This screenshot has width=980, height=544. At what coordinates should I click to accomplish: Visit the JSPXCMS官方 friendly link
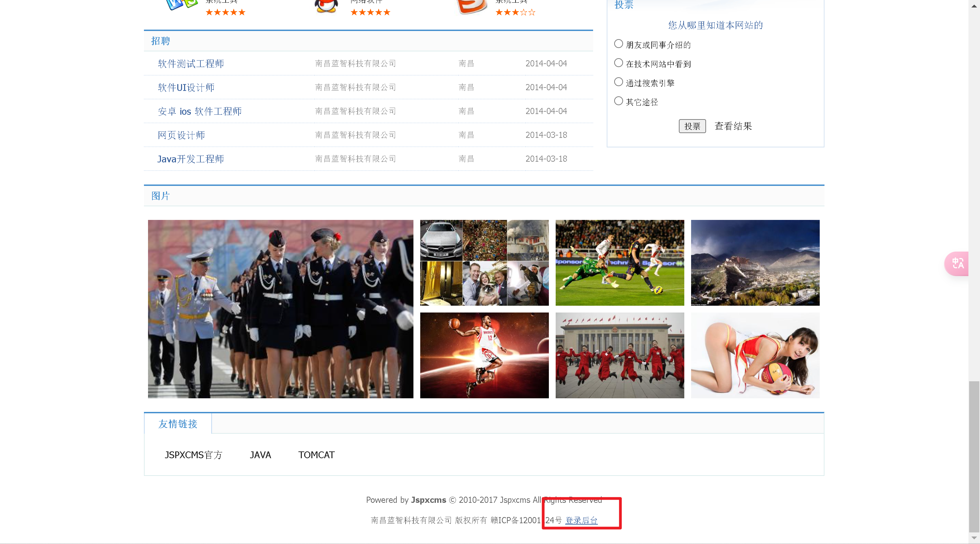(193, 455)
